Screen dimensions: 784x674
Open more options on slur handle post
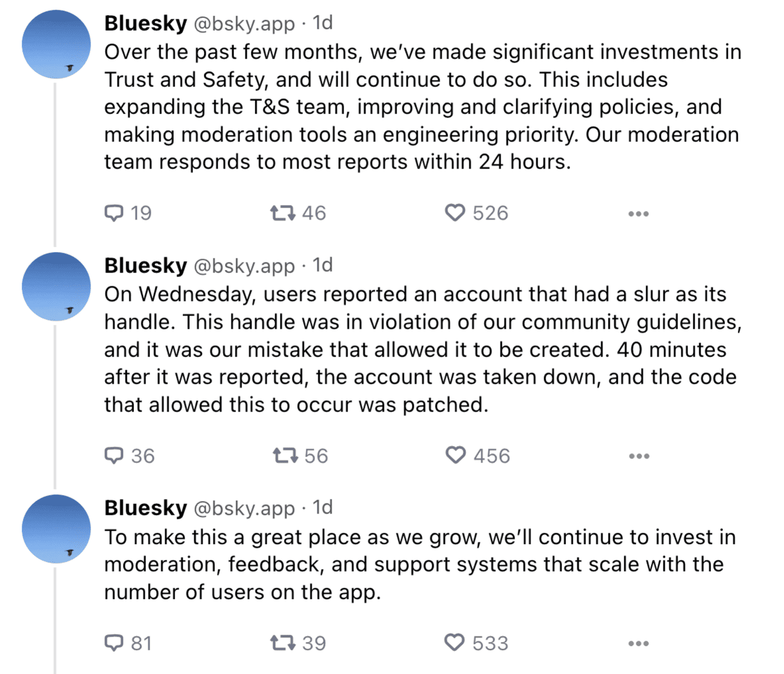pos(639,456)
